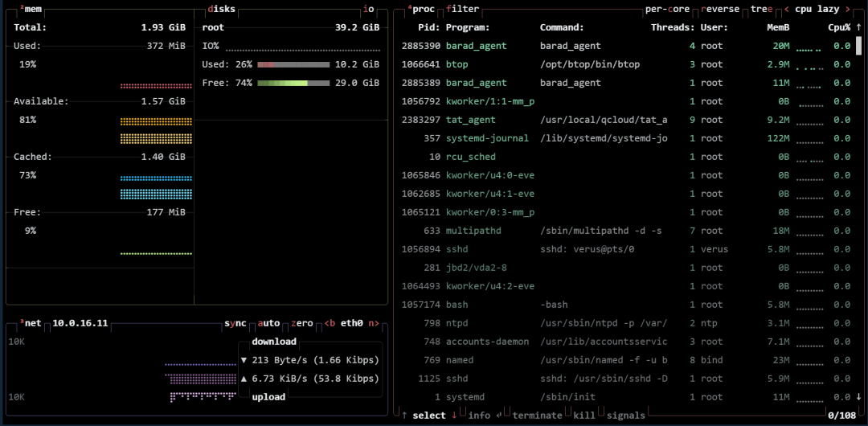Toggle the io mode in disks panel

[368, 10]
